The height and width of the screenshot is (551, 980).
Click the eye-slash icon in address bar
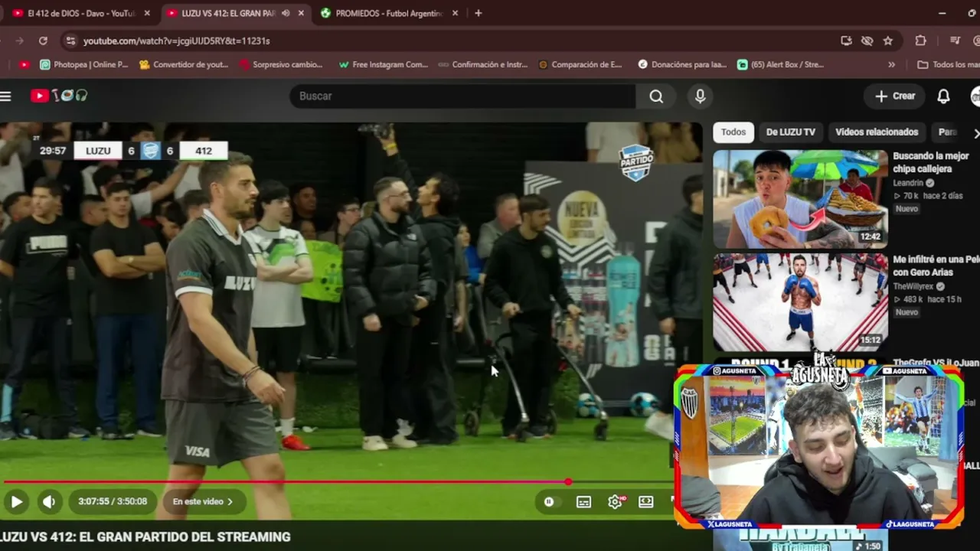[x=867, y=41]
